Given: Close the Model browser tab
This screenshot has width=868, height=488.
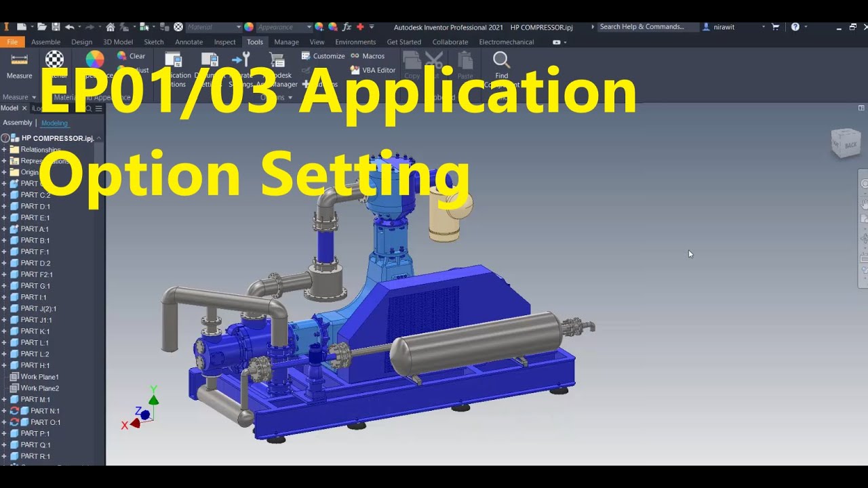Looking at the screenshot, I should coord(24,108).
